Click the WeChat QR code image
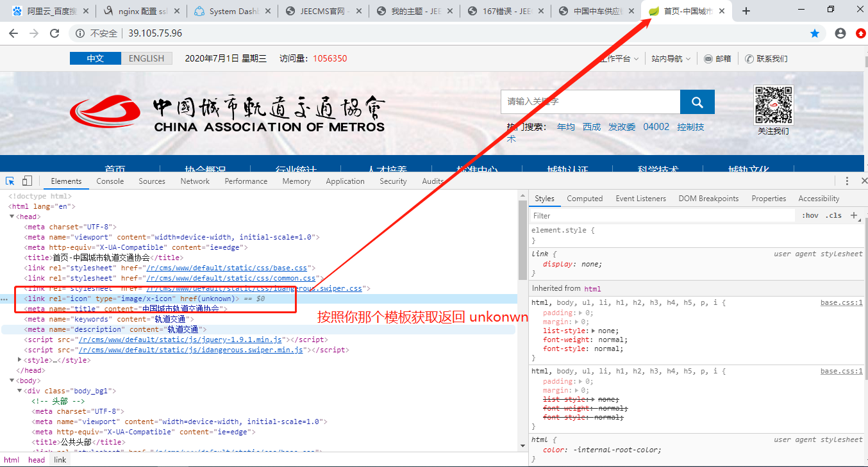The image size is (868, 467). pos(773,105)
